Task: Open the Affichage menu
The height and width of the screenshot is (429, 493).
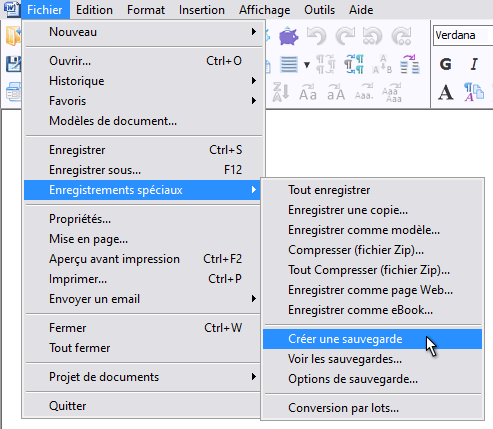Action: point(264,10)
